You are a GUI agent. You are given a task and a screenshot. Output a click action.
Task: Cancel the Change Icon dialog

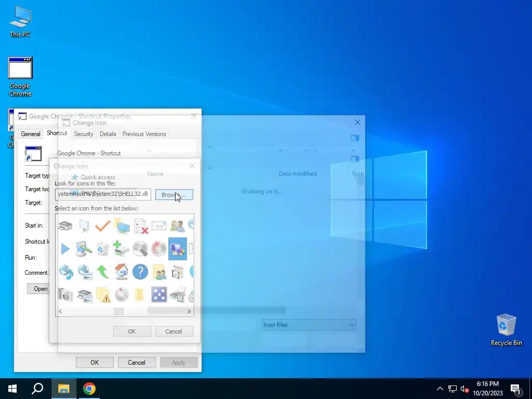tap(174, 331)
